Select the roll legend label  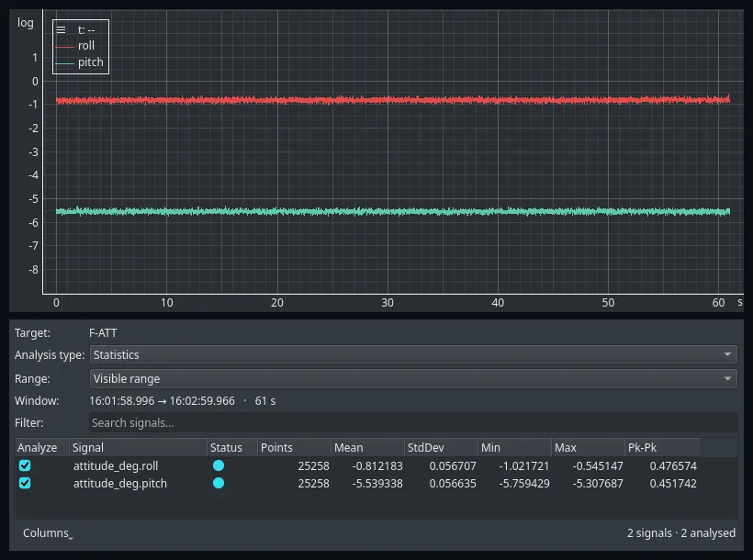click(86, 46)
